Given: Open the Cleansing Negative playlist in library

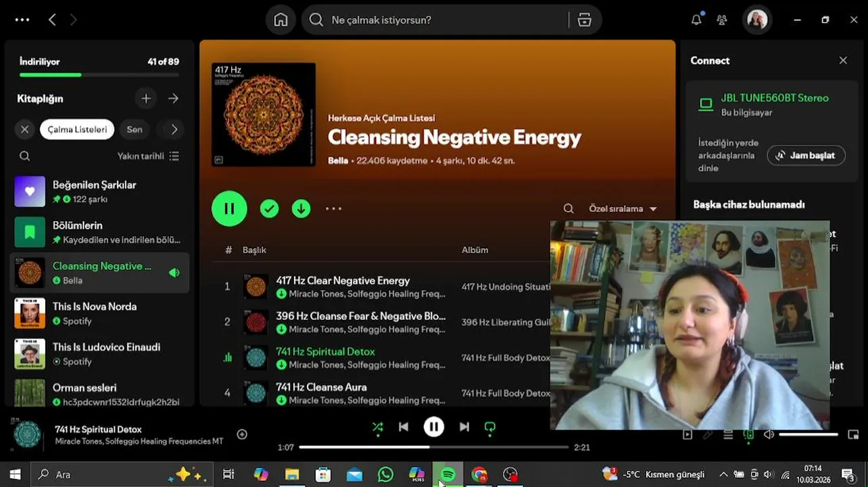Looking at the screenshot, I should (99, 273).
